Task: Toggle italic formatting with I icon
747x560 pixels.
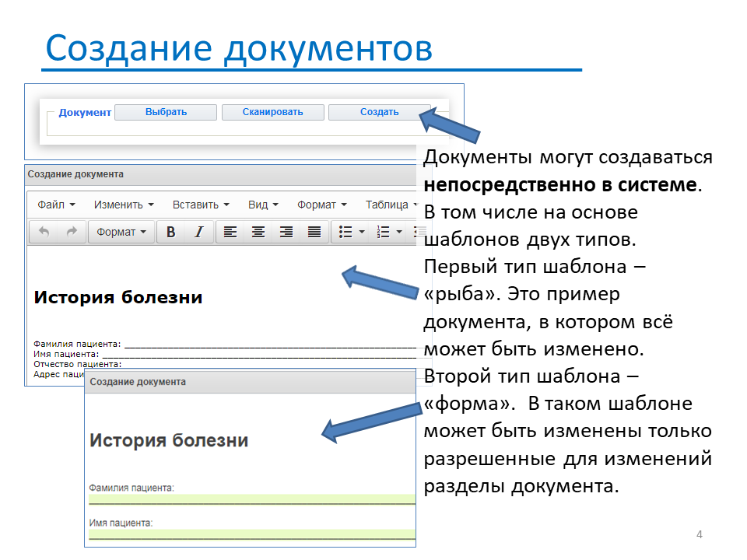Action: pyautogui.click(x=198, y=232)
